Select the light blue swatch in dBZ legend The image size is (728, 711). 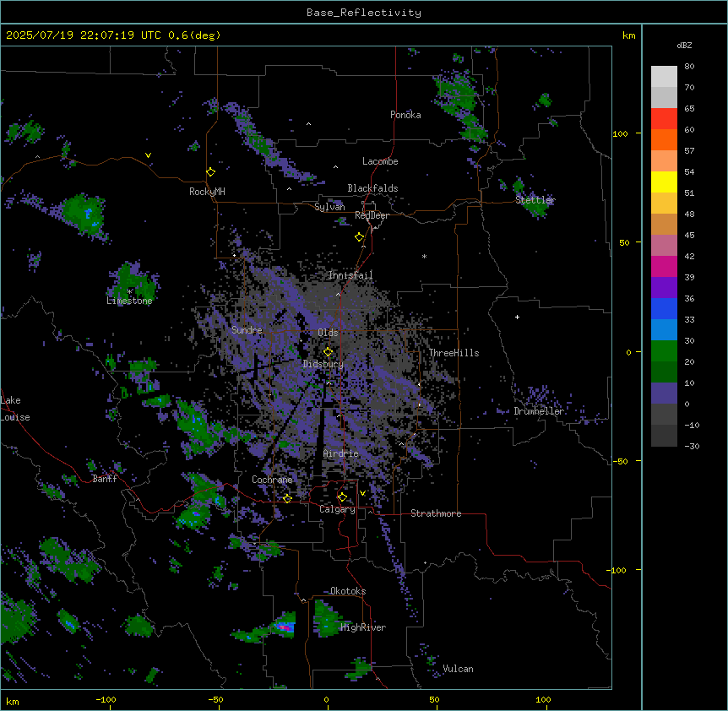coord(664,329)
